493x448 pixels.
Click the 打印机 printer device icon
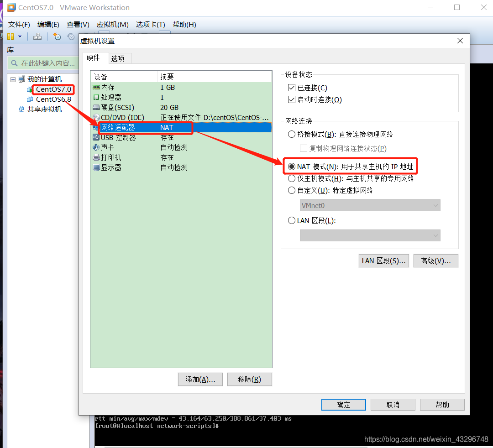coord(96,157)
